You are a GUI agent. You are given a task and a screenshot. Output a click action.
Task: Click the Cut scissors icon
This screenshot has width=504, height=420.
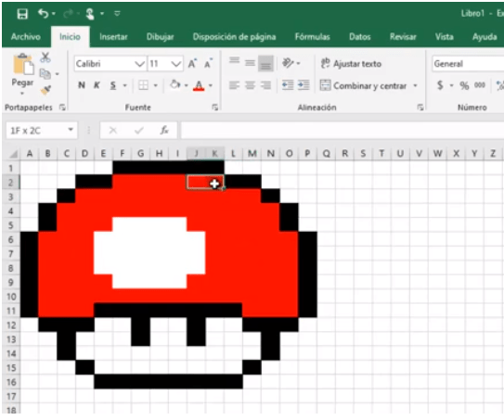(45, 57)
